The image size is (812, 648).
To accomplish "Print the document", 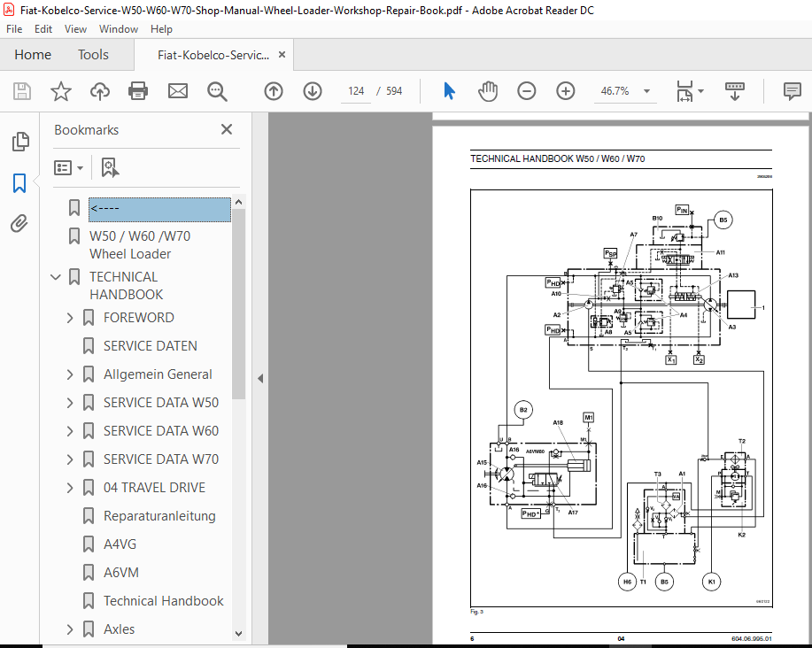I will 138,91.
